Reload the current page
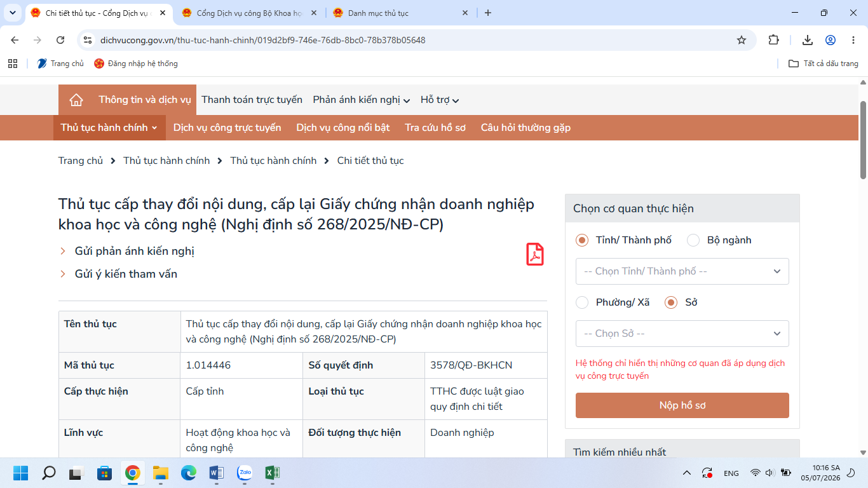Viewport: 868px width, 488px height. (x=60, y=40)
